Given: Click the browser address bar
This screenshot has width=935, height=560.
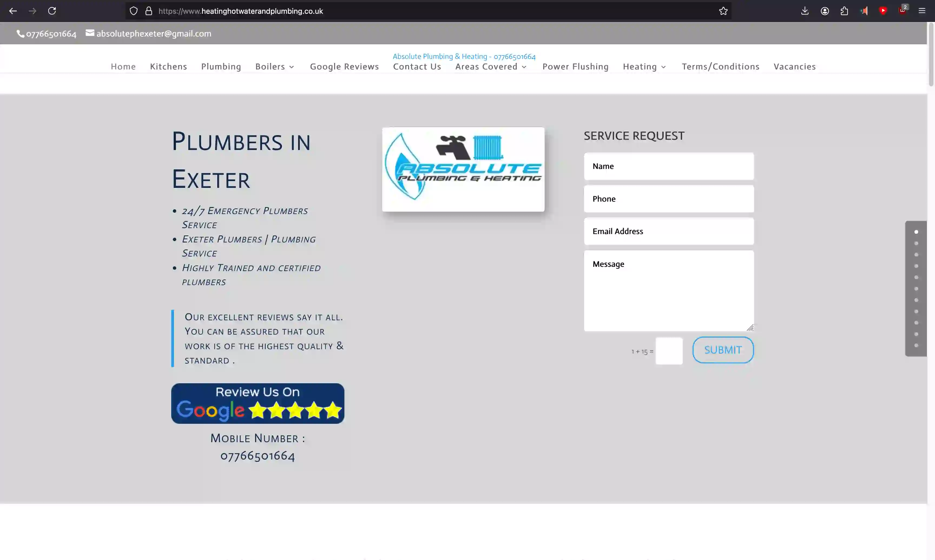Looking at the screenshot, I should coord(428,11).
